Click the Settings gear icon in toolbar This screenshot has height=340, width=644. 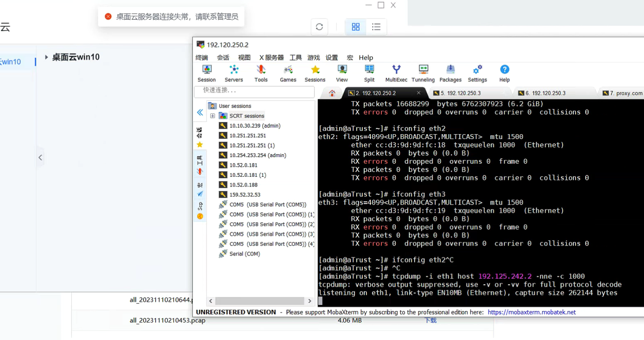(477, 73)
